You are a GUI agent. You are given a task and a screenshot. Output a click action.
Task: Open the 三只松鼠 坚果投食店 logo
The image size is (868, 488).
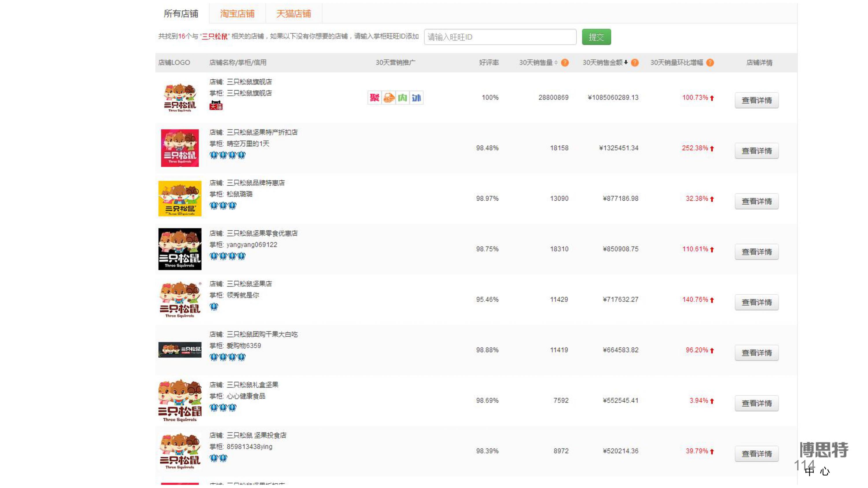pyautogui.click(x=180, y=451)
